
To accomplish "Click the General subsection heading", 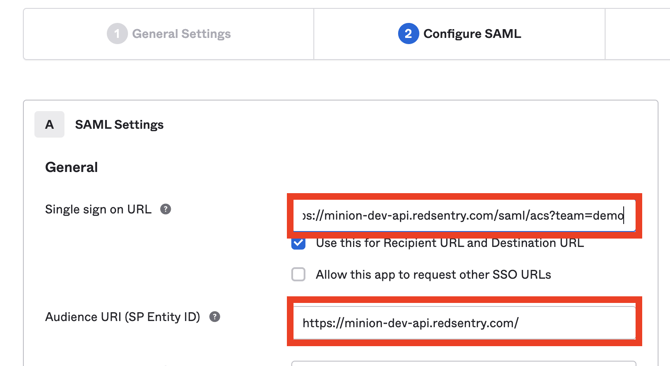I will click(71, 167).
